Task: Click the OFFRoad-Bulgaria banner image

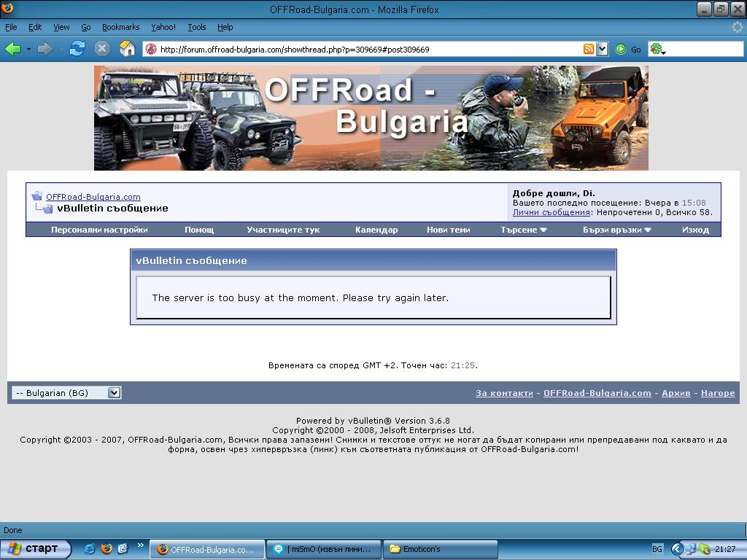Action: click(371, 118)
